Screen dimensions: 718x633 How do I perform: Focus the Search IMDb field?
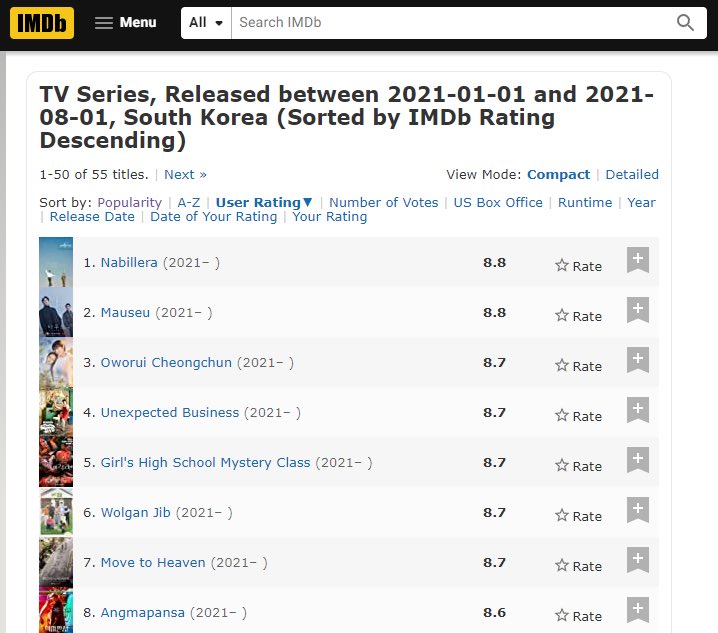(x=449, y=22)
